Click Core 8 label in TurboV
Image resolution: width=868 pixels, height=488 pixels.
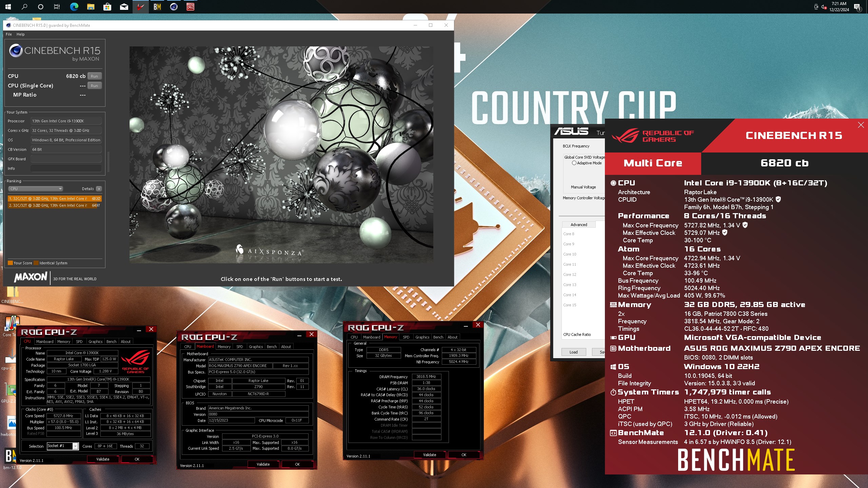point(569,234)
